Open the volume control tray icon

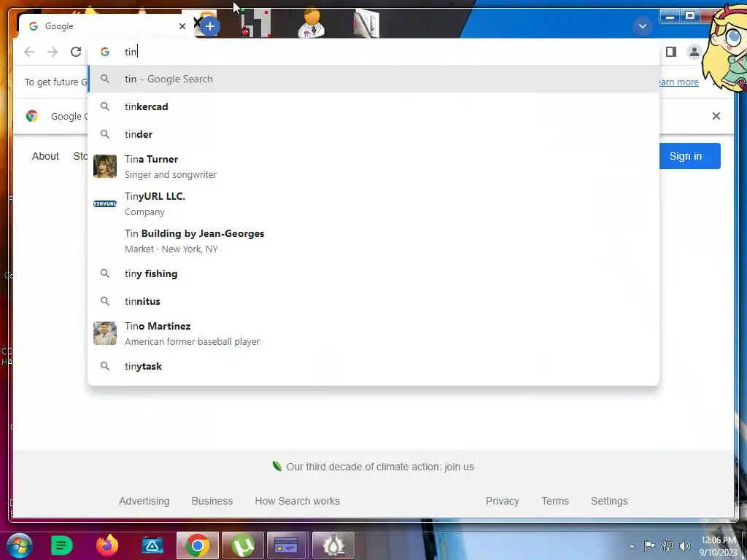click(x=684, y=546)
